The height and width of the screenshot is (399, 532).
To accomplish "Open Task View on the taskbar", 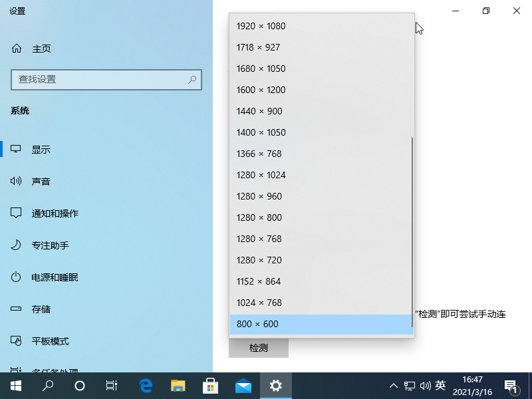I will tap(111, 385).
